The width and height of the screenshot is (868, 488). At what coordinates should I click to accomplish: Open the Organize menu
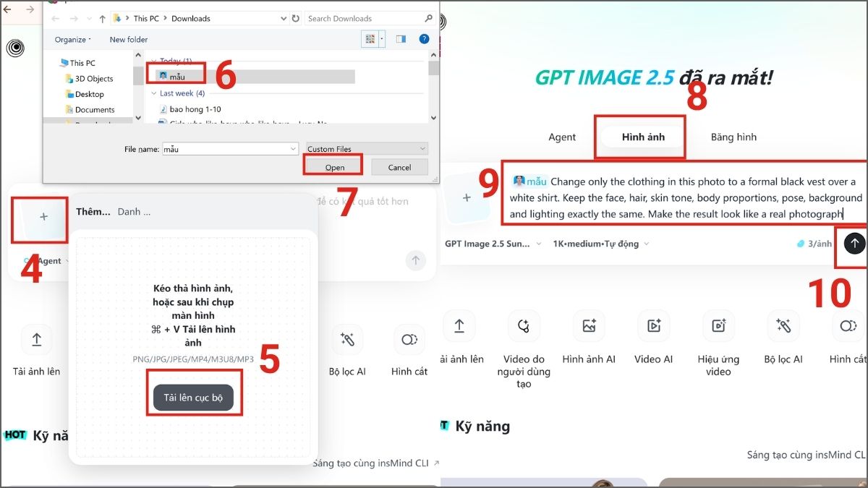pos(72,40)
